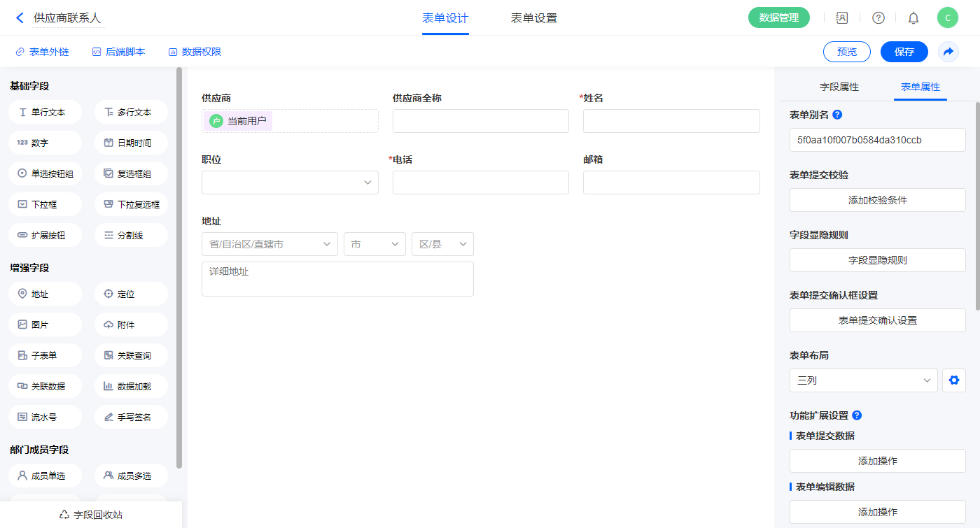Click the back arrow icon
This screenshot has width=980, height=528.
click(x=20, y=18)
